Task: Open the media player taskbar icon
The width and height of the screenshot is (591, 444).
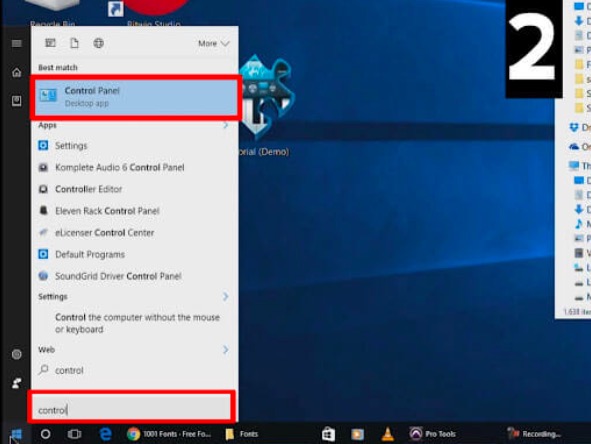Action: (x=357, y=434)
